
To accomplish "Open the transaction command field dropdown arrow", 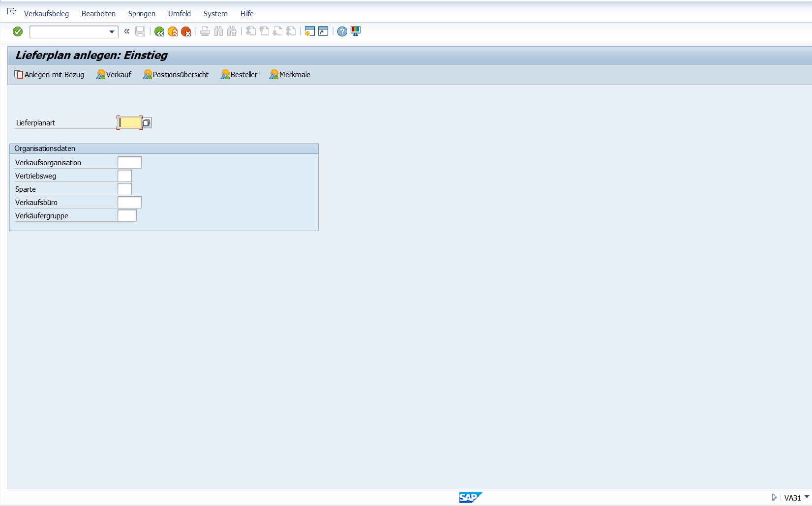I will (112, 32).
